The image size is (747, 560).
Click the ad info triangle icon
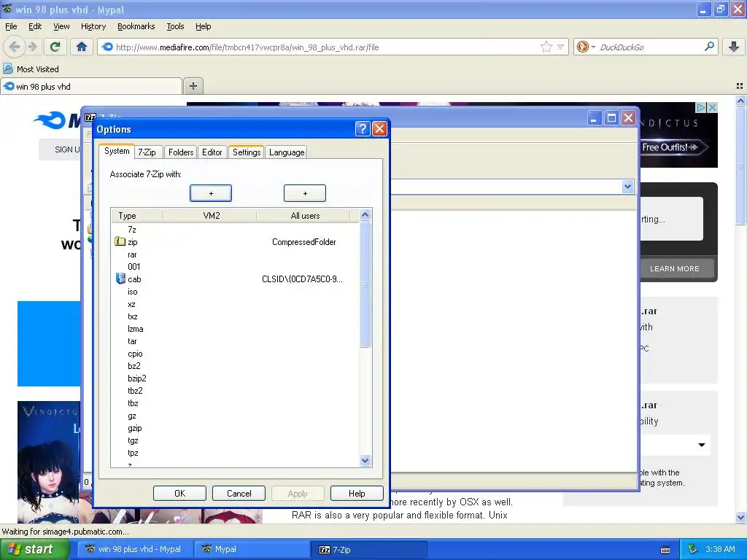coord(701,108)
